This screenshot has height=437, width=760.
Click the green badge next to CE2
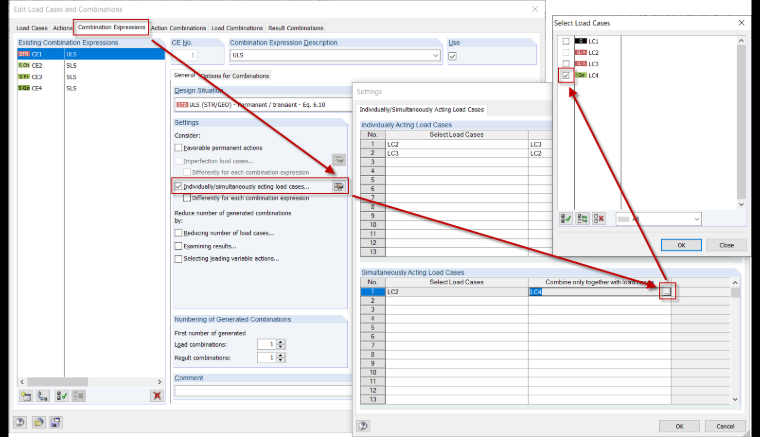coord(24,65)
